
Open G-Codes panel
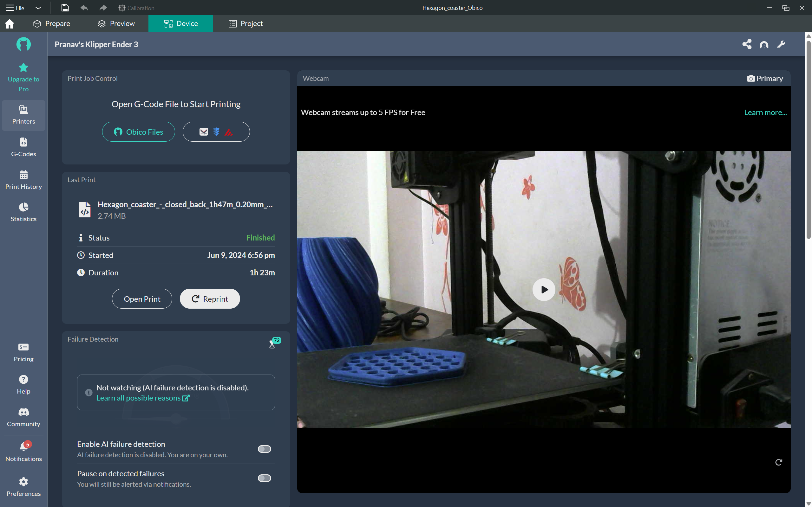click(23, 147)
